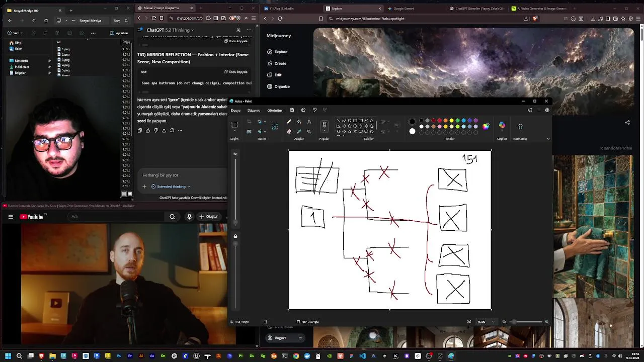Open the Copilot button in Paint
The image size is (644, 362).
coord(502,126)
